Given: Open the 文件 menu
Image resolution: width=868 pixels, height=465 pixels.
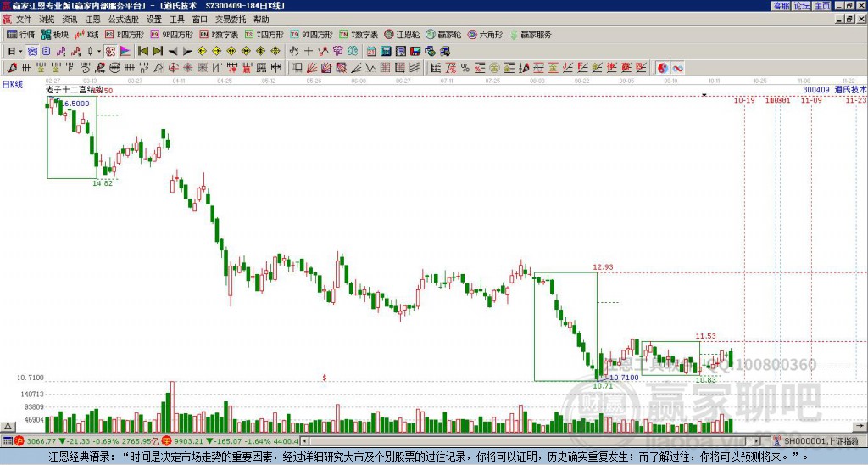Looking at the screenshot, I should click(x=23, y=20).
